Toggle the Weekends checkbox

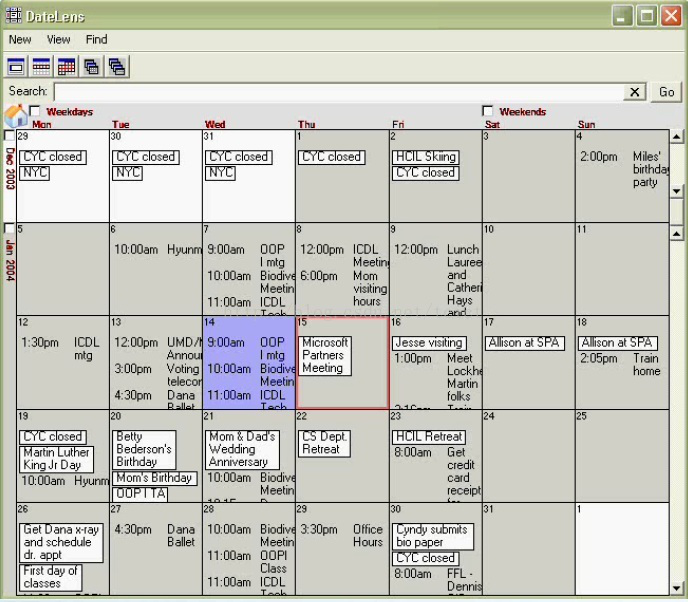click(488, 112)
